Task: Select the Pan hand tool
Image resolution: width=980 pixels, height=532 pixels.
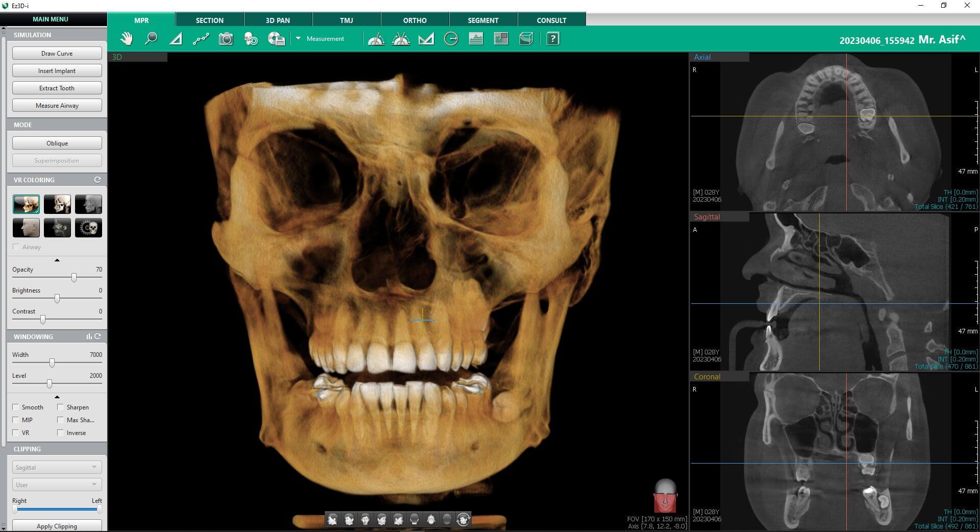Action: point(126,39)
